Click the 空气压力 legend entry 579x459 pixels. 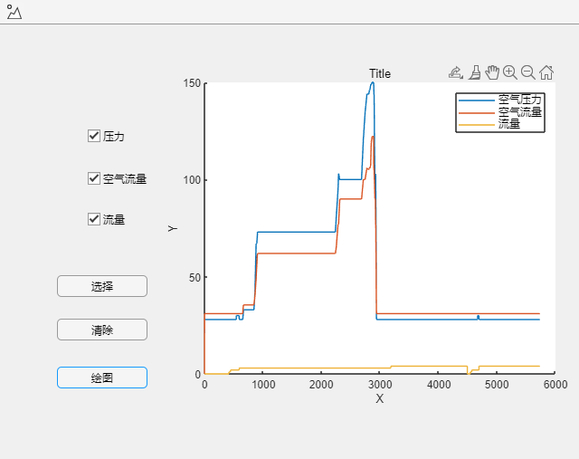520,99
